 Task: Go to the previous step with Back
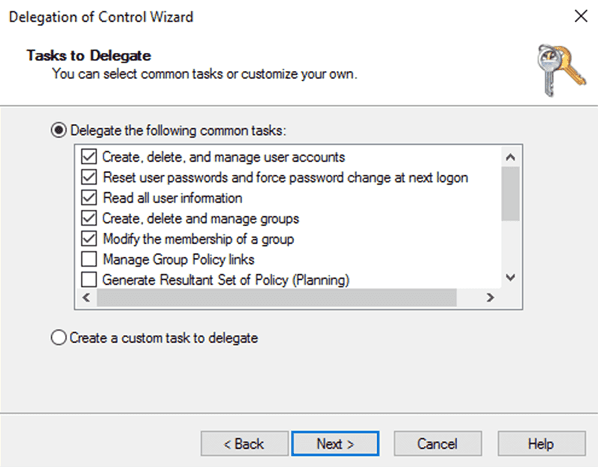point(244,444)
